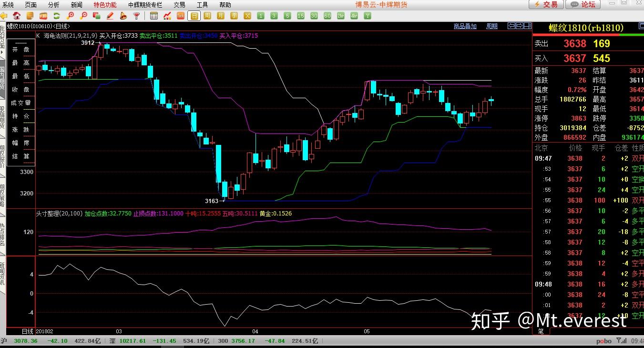Select the 15-minute period button
Image resolution: width=644 pixels, height=348 pixels.
300,16
